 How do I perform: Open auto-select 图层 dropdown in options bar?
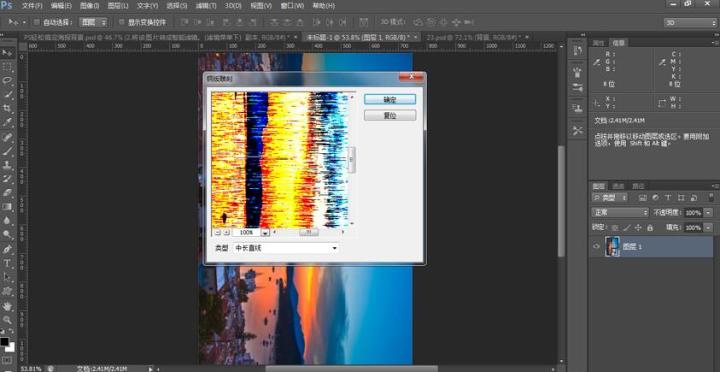(x=94, y=22)
